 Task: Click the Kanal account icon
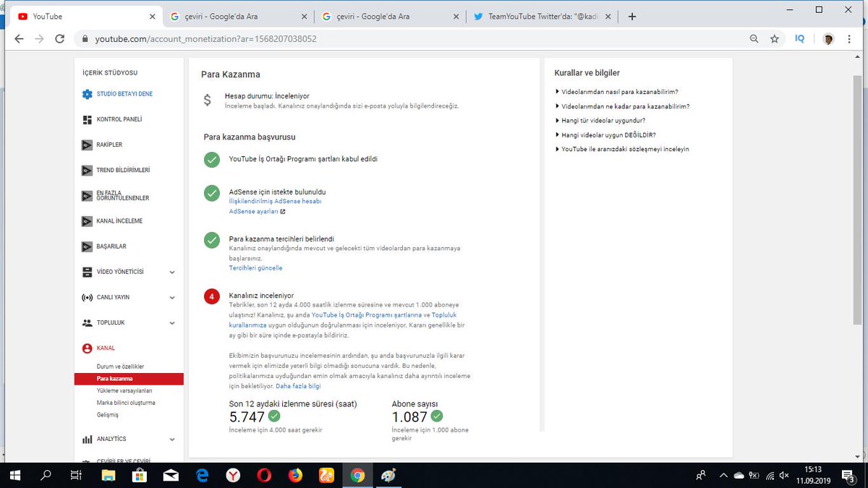coord(87,348)
